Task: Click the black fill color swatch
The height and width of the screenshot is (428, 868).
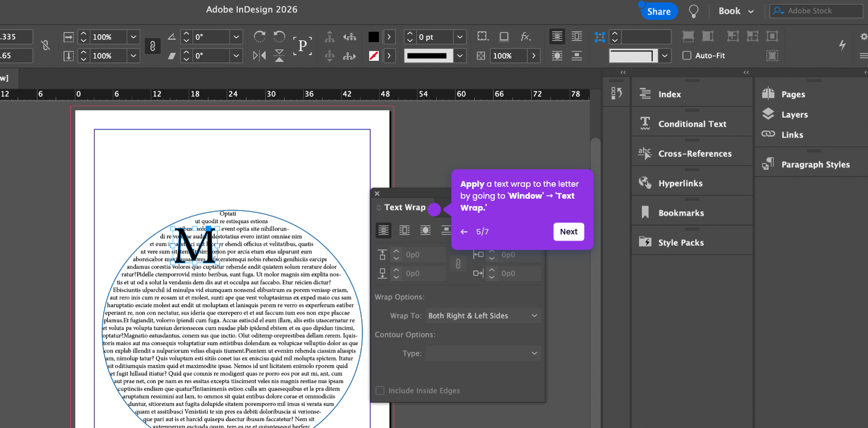Action: tap(373, 37)
